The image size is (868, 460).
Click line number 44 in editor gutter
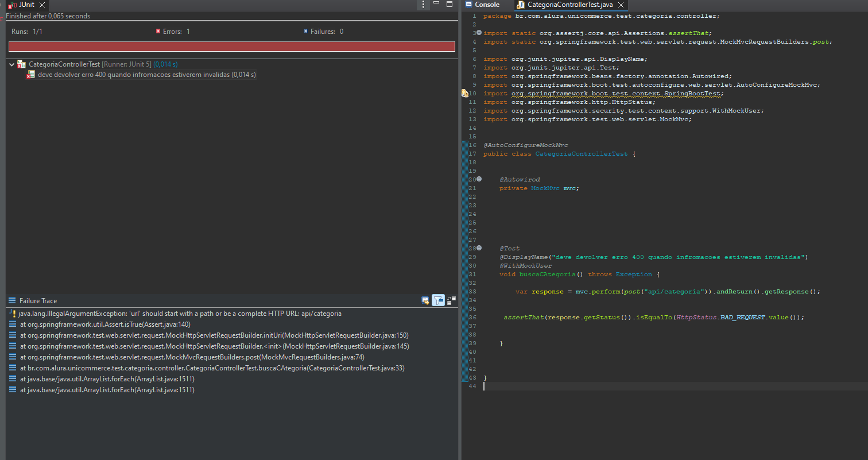pyautogui.click(x=472, y=386)
